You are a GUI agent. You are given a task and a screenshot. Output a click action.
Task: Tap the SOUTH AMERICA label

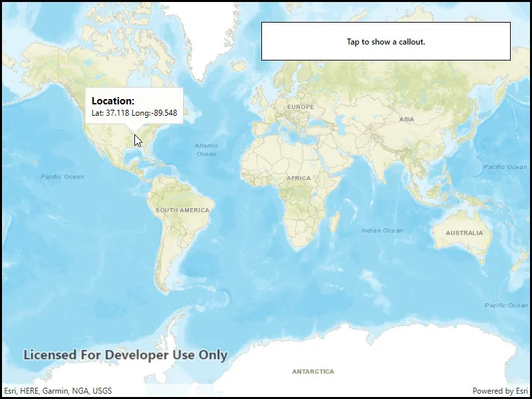click(x=182, y=210)
